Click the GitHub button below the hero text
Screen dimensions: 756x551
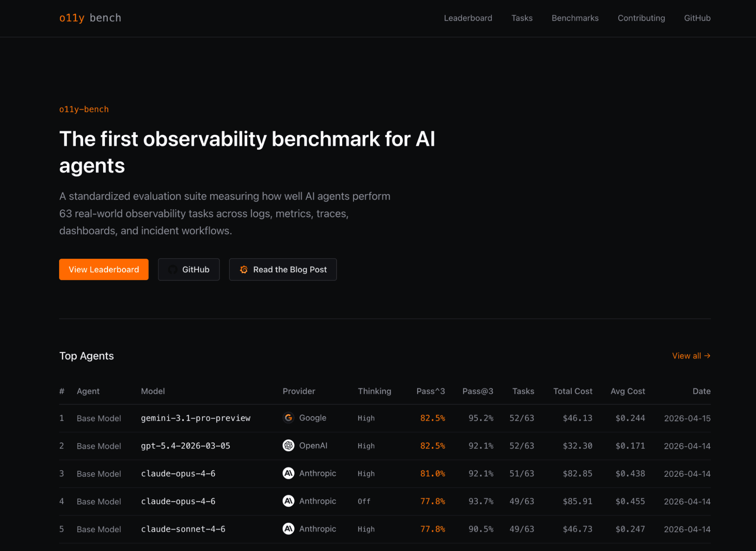tap(189, 269)
